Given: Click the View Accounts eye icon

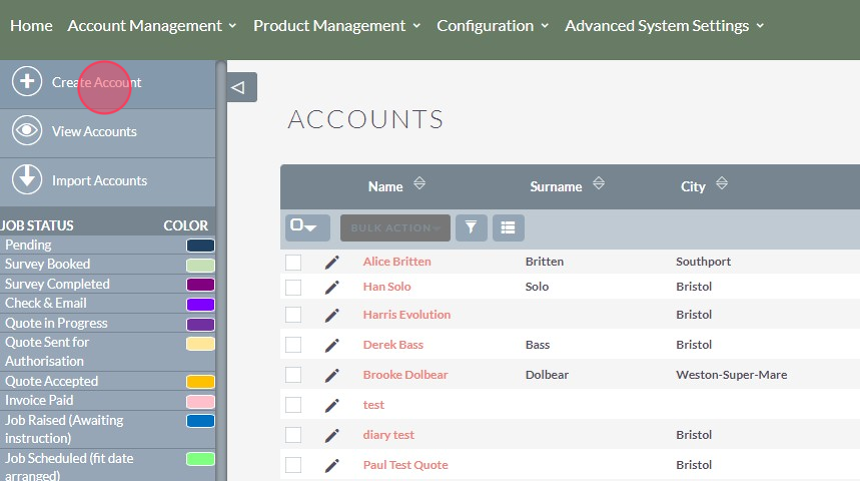Looking at the screenshot, I should coord(27,131).
